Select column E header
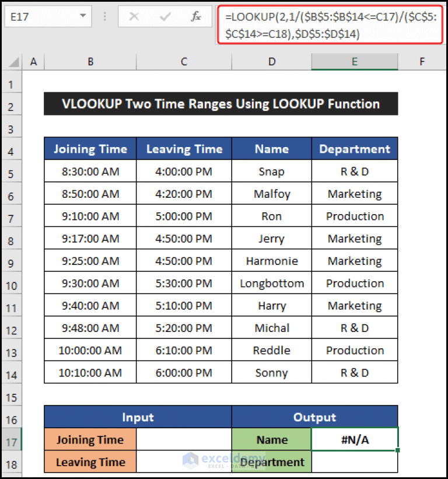 (355, 62)
